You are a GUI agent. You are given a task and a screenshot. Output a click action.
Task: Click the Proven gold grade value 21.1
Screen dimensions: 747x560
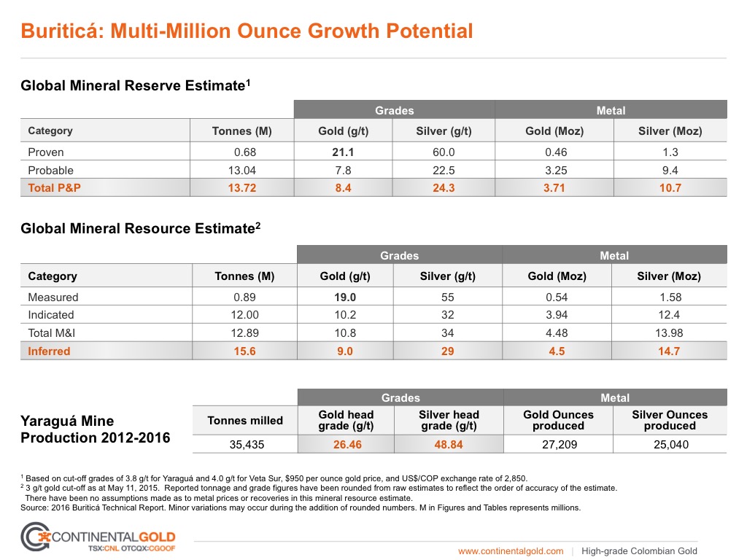[344, 152]
